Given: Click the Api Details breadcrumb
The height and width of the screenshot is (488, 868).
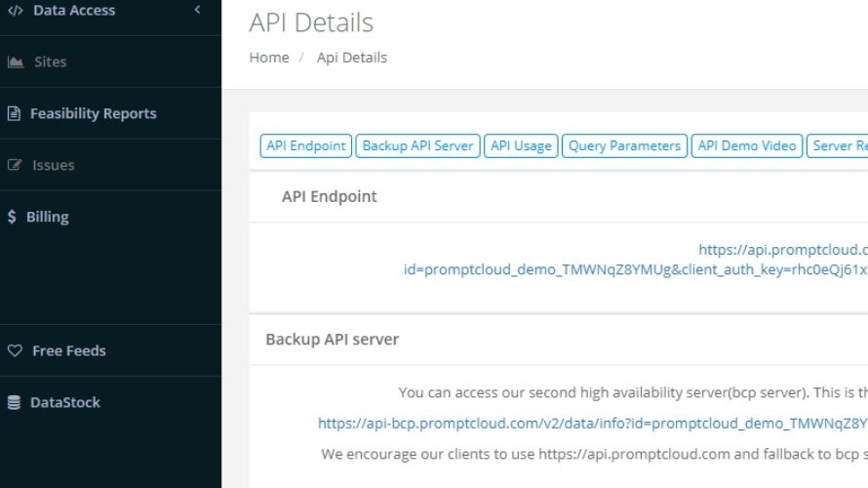Looking at the screenshot, I should tap(351, 58).
